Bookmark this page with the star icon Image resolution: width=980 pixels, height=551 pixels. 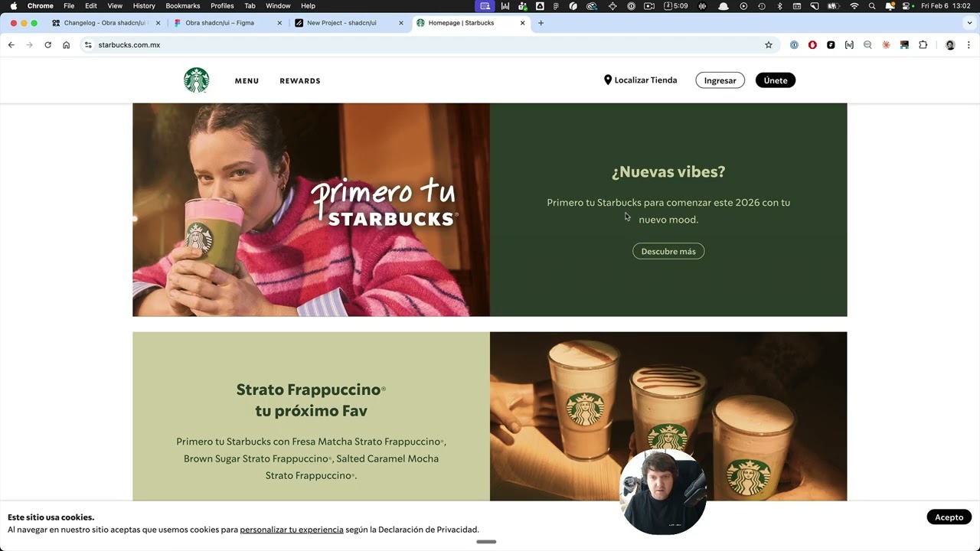coord(769,45)
